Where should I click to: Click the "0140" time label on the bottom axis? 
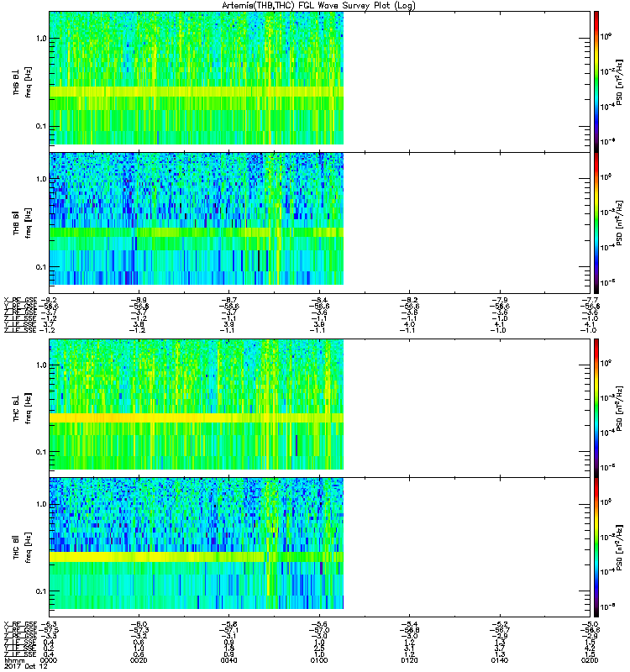(500, 660)
